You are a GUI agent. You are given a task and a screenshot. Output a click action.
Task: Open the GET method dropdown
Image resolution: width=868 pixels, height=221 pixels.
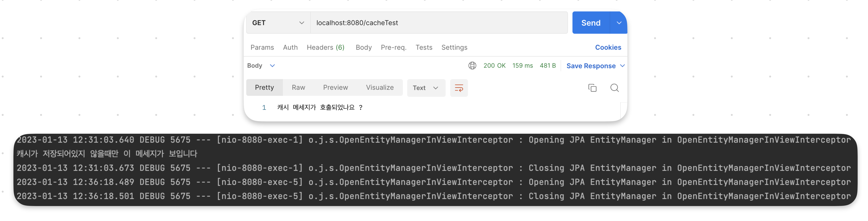click(278, 23)
